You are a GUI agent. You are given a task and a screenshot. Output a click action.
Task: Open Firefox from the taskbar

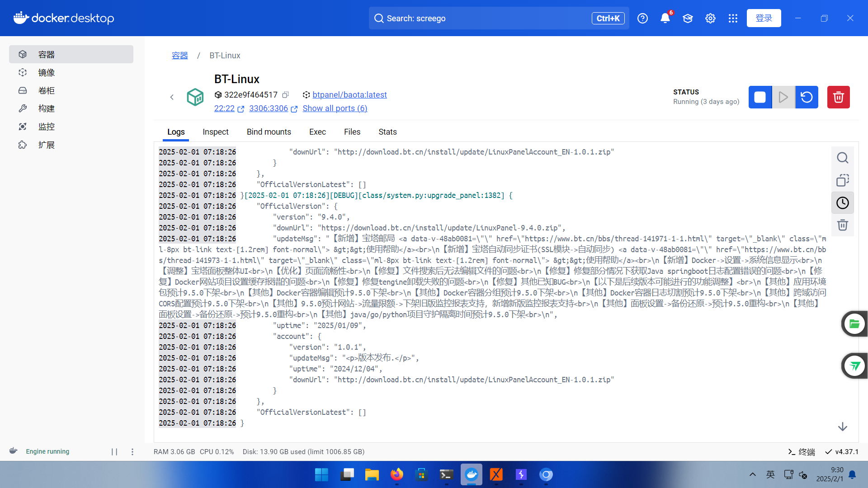[396, 474]
